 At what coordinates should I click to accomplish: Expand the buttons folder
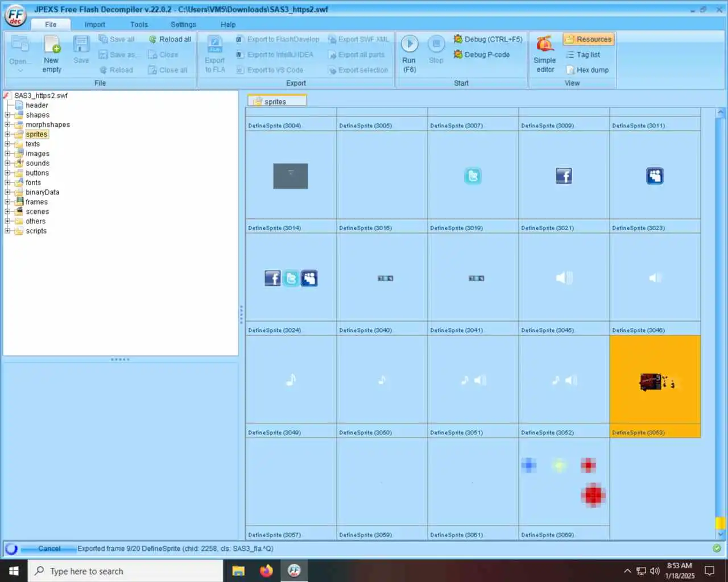pyautogui.click(x=8, y=173)
